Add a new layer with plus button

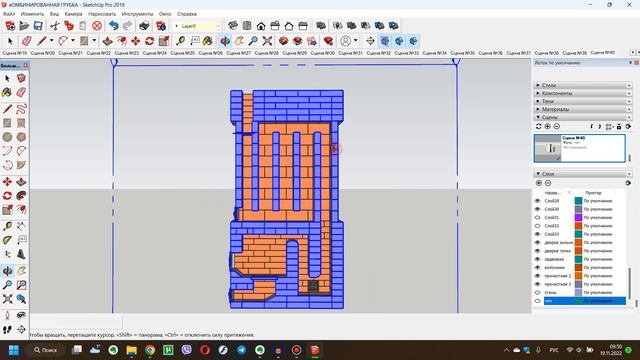pyautogui.click(x=539, y=183)
